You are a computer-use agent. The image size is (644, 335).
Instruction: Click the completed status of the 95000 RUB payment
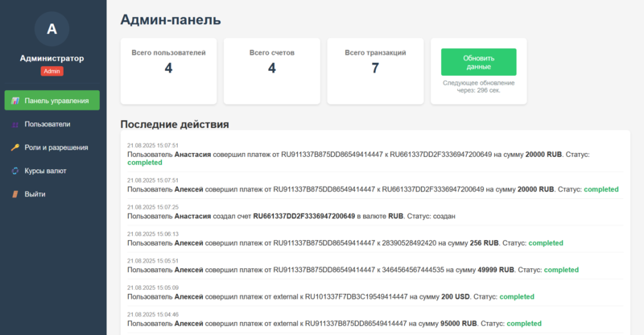[x=524, y=324]
